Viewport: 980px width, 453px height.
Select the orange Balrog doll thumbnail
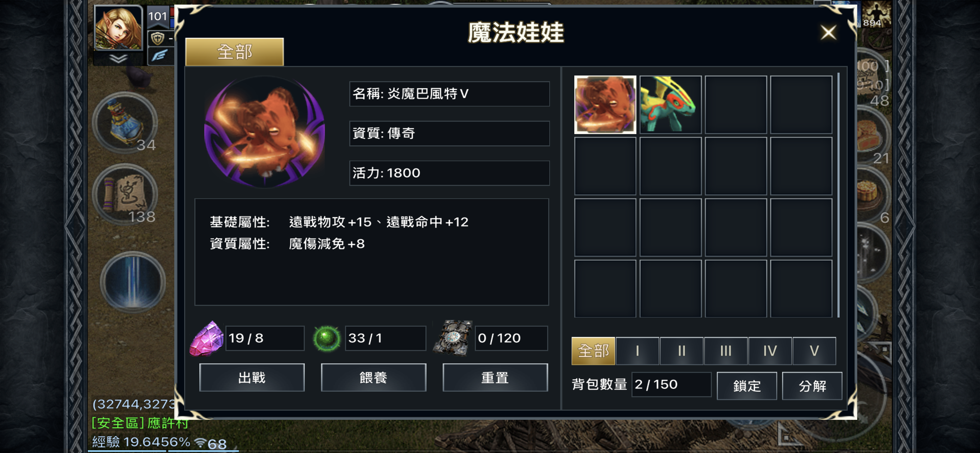pos(605,104)
